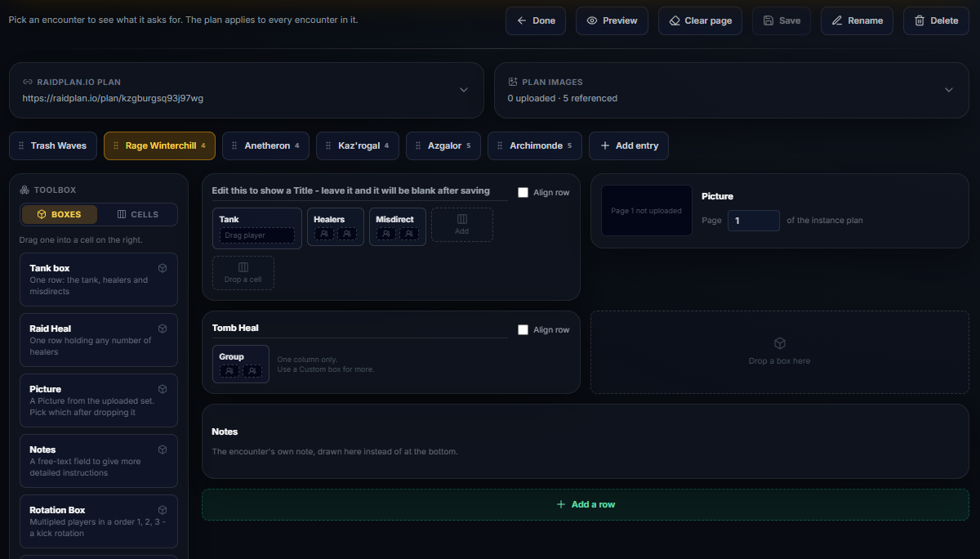Clear page with the eraser button

(x=700, y=20)
